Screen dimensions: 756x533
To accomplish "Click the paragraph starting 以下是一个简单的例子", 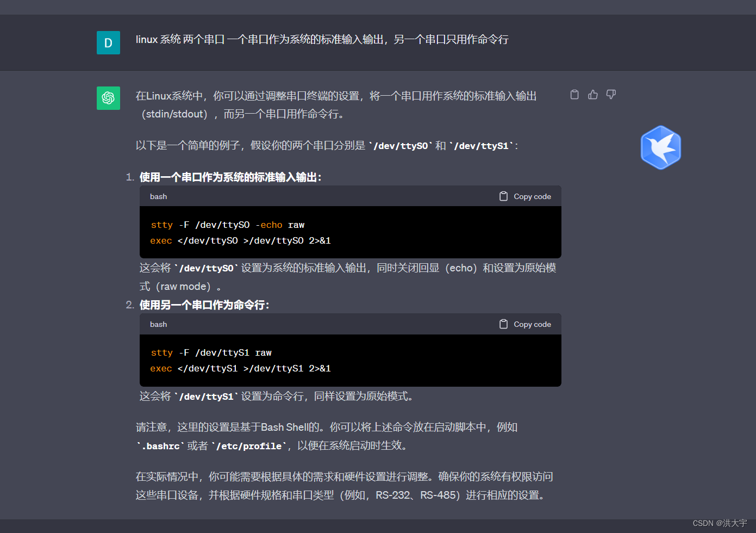I will click(327, 146).
